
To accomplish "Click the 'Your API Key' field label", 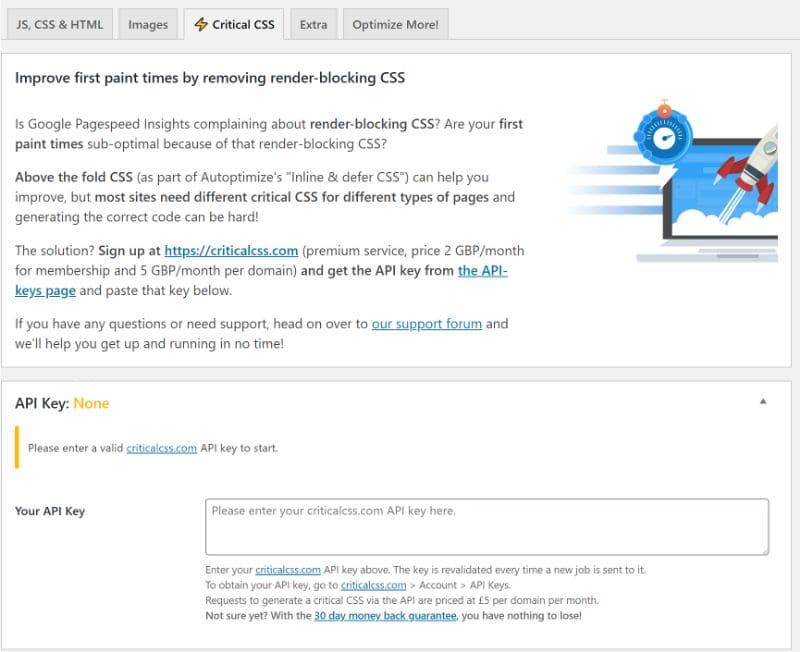I will click(x=50, y=511).
